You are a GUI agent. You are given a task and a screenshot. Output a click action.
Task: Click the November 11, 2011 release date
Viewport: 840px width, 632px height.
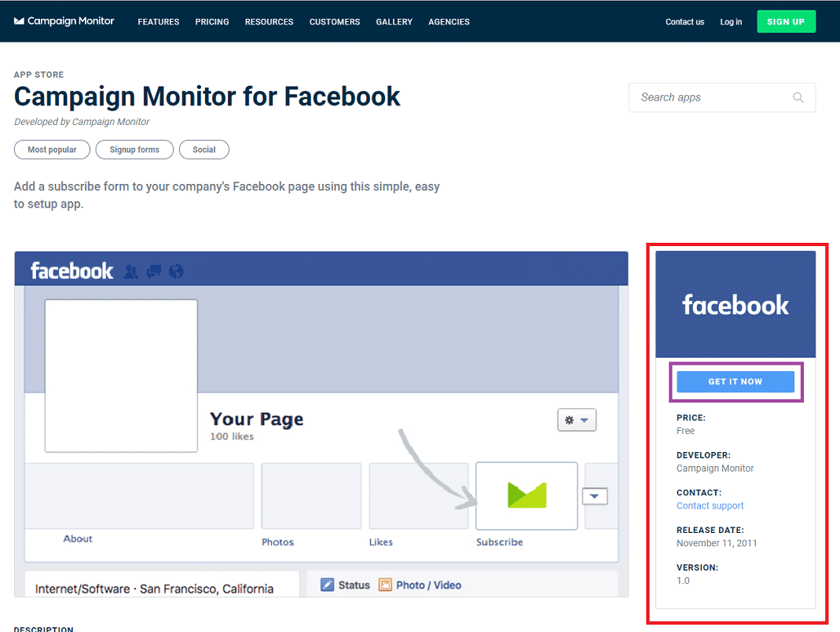click(717, 543)
